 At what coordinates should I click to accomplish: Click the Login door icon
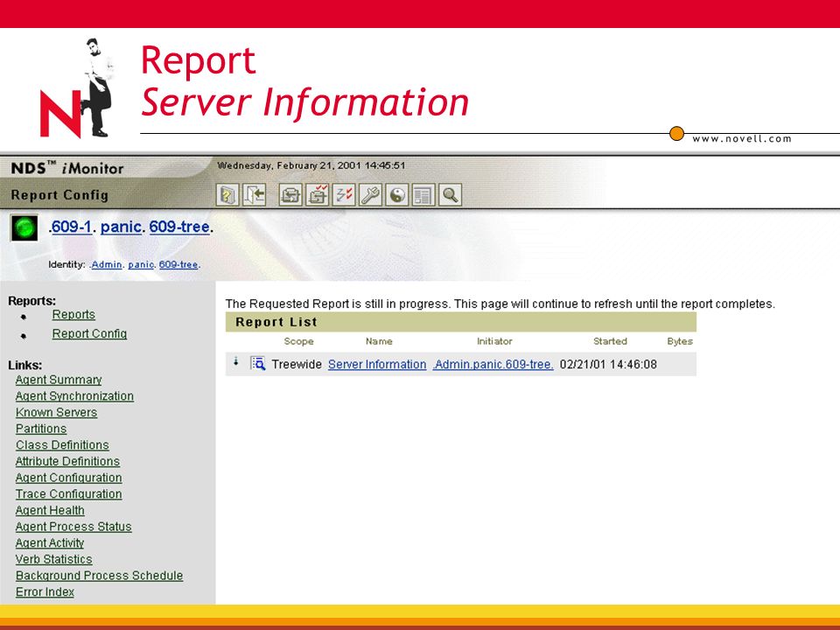[x=255, y=195]
